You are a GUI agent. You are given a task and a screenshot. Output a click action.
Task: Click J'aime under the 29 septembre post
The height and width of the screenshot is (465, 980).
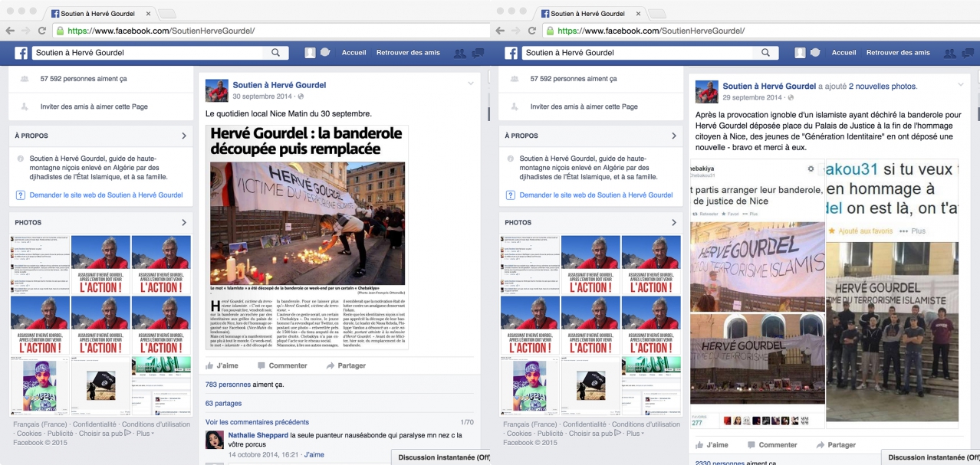coord(712,444)
